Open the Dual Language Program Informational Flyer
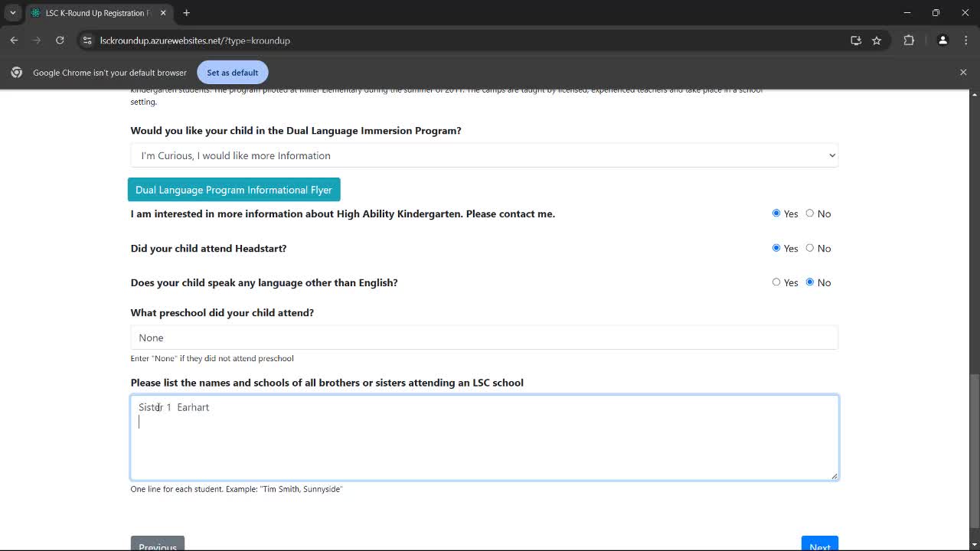This screenshot has height=551, width=980. pos(234,190)
